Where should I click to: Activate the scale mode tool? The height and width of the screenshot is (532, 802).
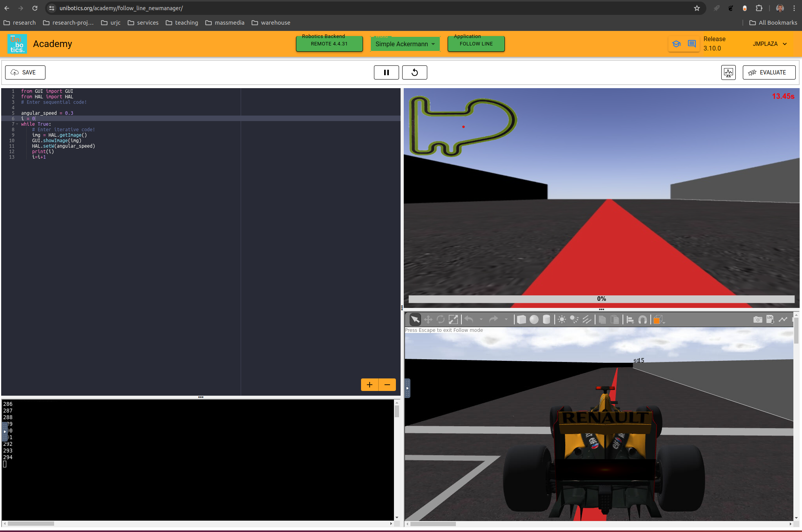tap(453, 320)
